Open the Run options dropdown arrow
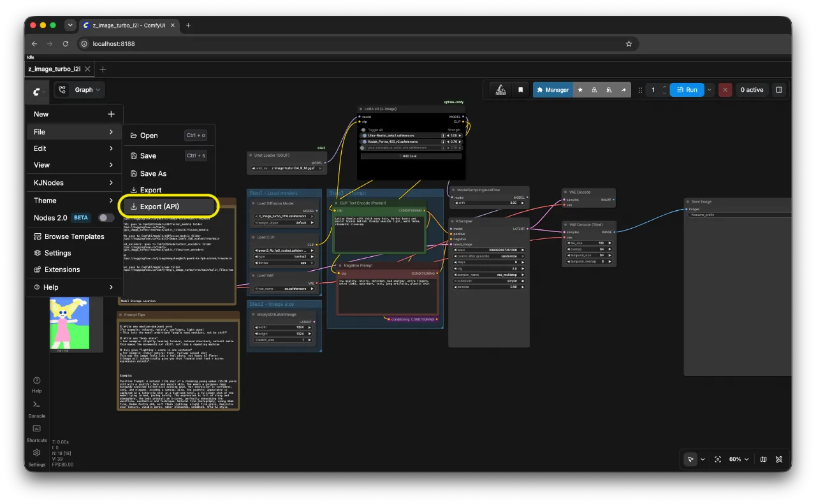 (709, 90)
